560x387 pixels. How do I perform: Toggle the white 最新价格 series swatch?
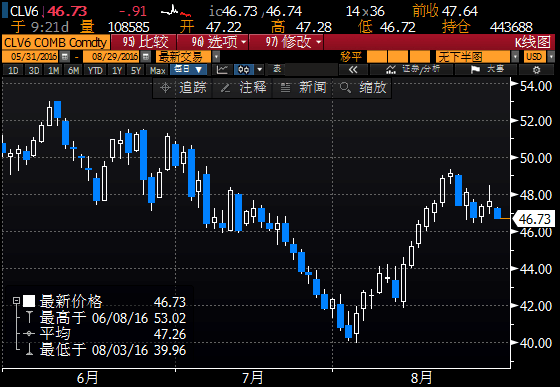click(29, 301)
